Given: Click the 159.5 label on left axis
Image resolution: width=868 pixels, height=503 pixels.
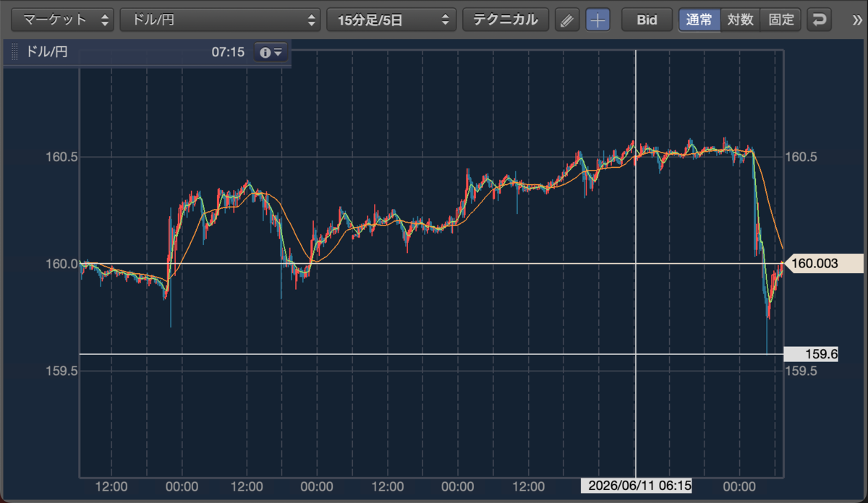Looking at the screenshot, I should point(61,371).
